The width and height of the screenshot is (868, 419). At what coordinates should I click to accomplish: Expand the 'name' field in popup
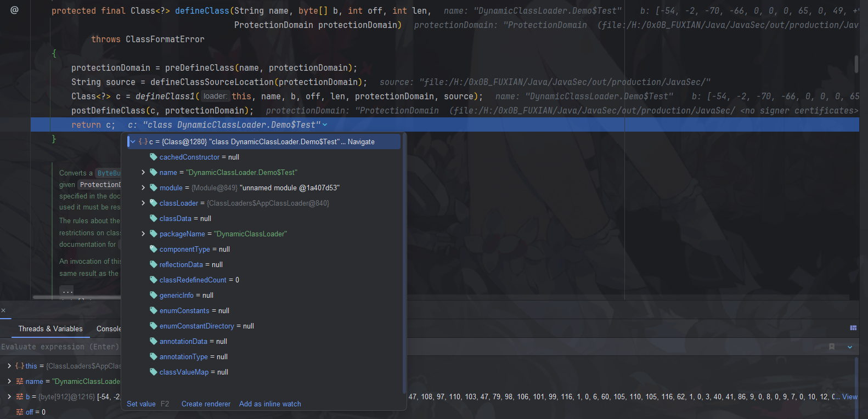143,172
